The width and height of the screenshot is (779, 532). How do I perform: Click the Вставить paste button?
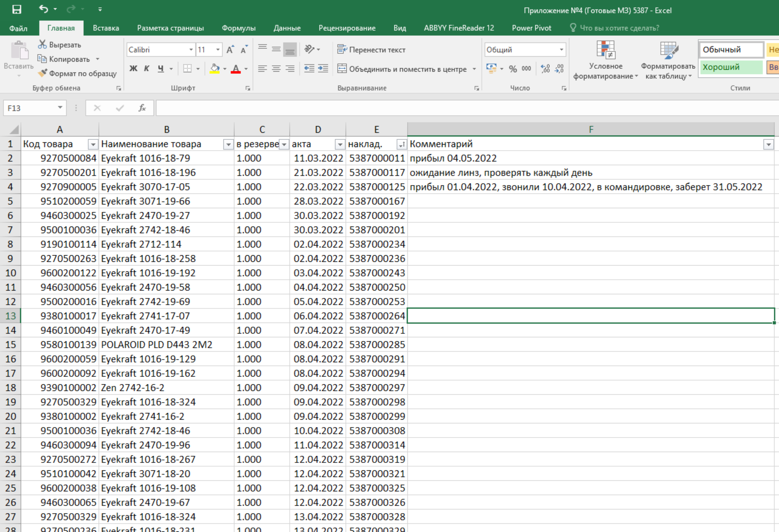[19, 55]
